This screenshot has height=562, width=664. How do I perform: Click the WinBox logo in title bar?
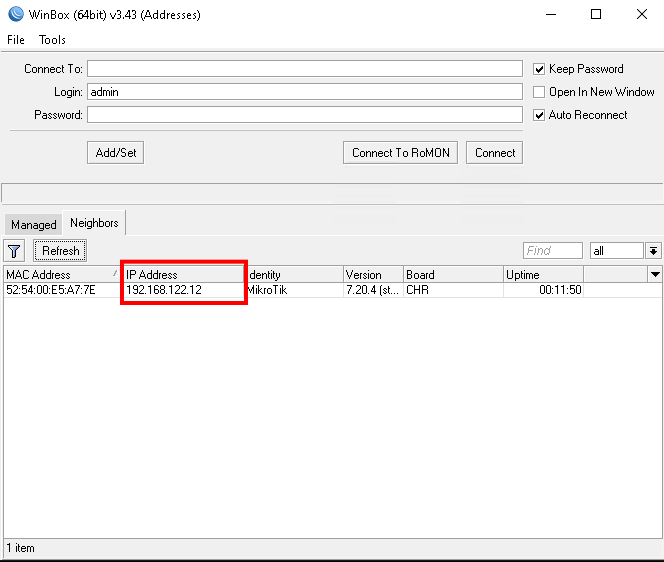click(16, 14)
